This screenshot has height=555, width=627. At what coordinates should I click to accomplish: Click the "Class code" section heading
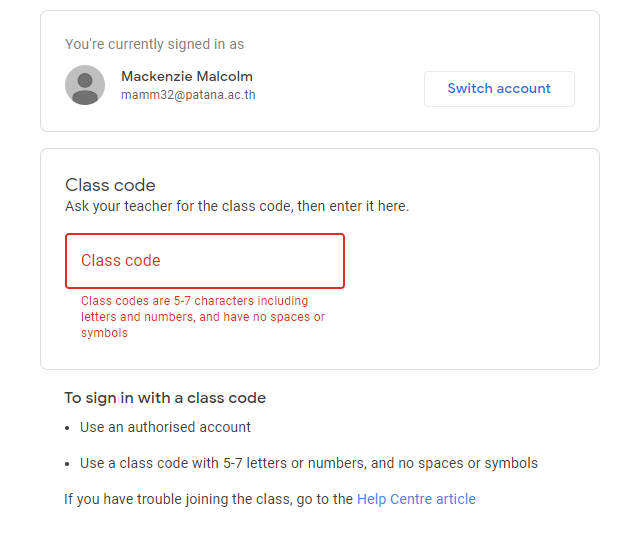(110, 185)
